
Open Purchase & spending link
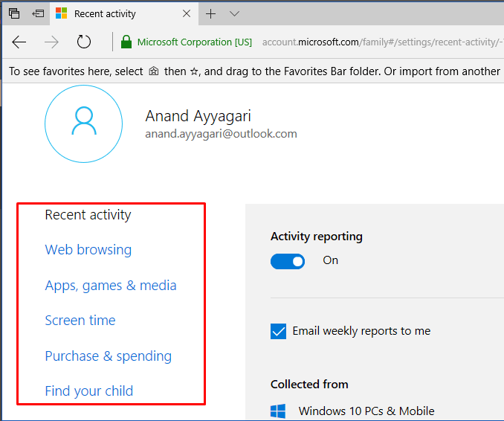coord(109,356)
